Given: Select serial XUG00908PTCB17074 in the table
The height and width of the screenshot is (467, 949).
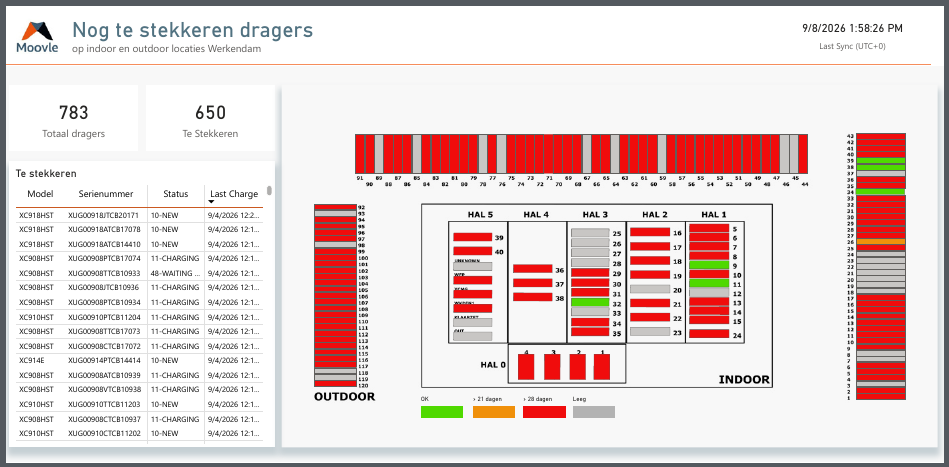Looking at the screenshot, I should click(x=103, y=259).
